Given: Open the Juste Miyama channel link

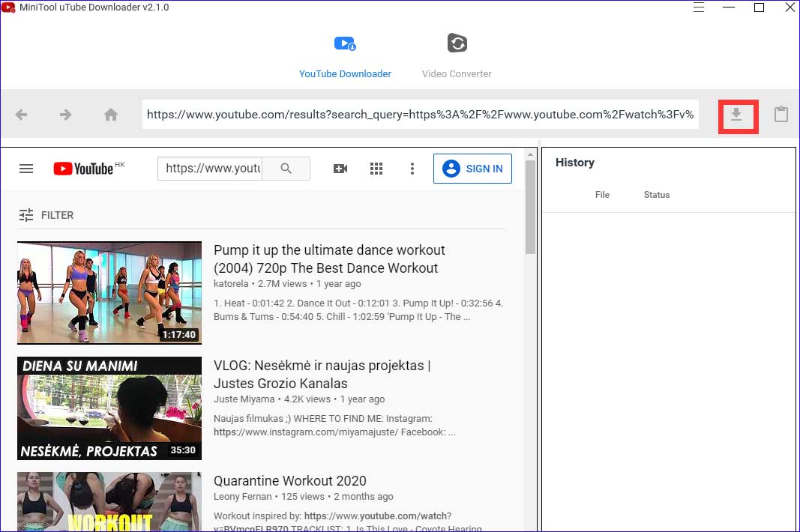Looking at the screenshot, I should [244, 399].
